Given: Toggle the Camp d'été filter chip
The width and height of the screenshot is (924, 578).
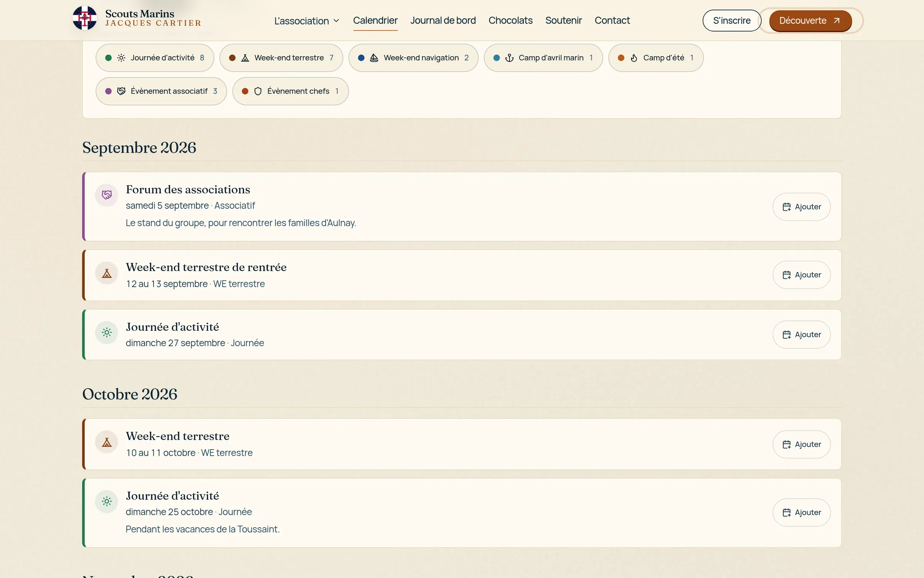Looking at the screenshot, I should point(656,58).
